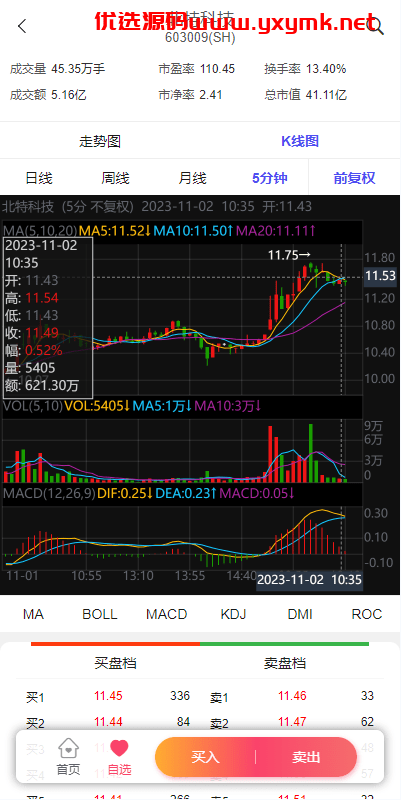Click the 额: 621.30万 tooltip row
The height and width of the screenshot is (800, 401).
tap(42, 385)
